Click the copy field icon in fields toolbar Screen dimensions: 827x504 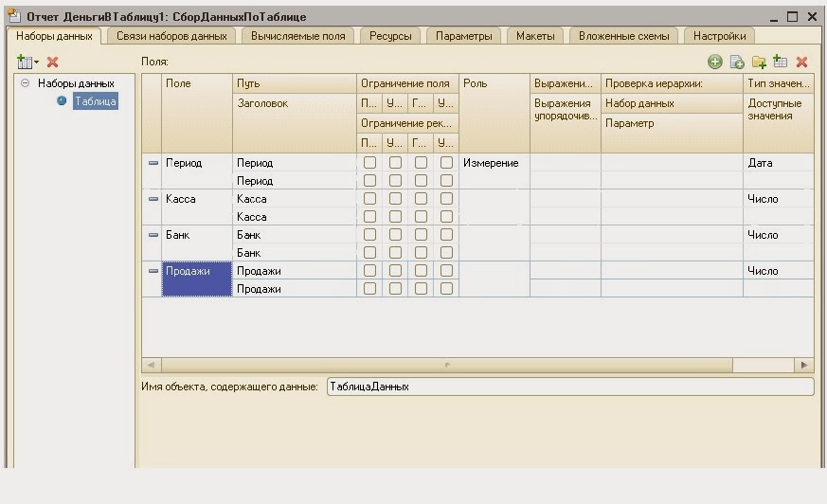[737, 62]
